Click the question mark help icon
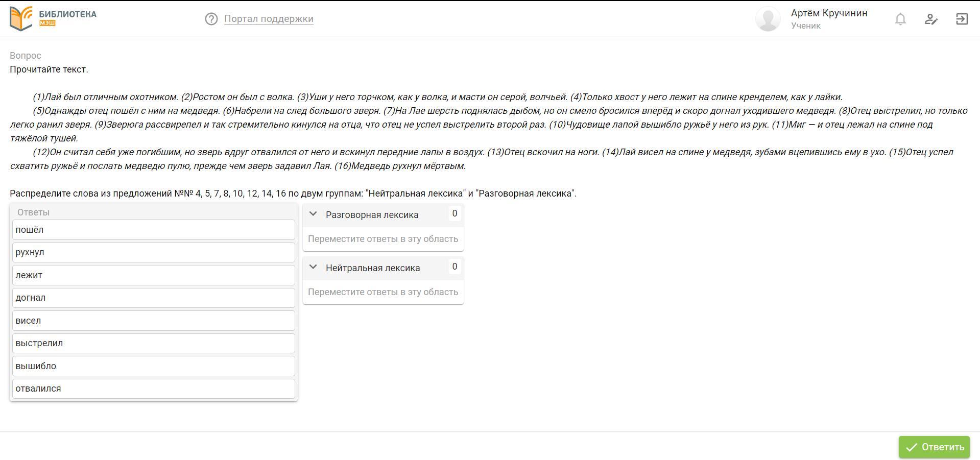This screenshot has height=460, width=980. [x=211, y=19]
